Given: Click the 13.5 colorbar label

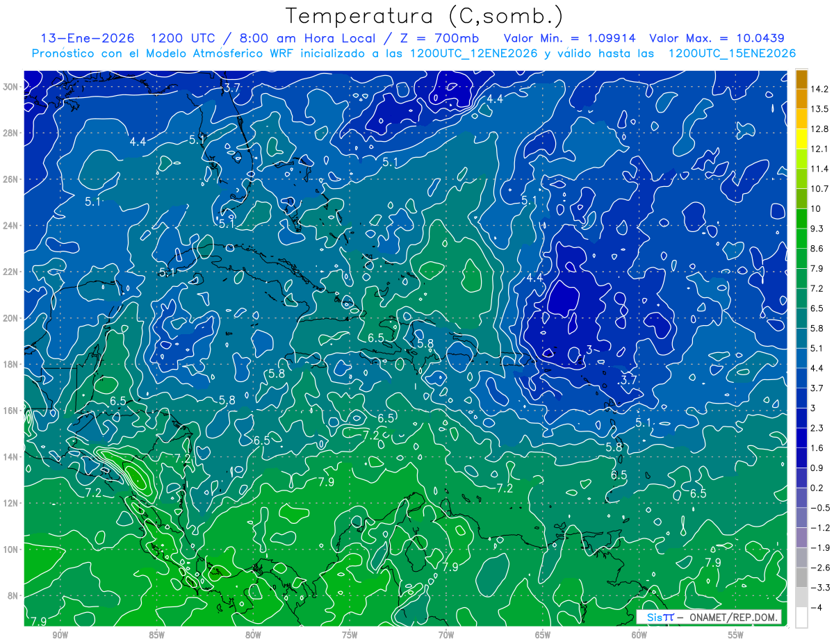Looking at the screenshot, I should pyautogui.click(x=821, y=109).
